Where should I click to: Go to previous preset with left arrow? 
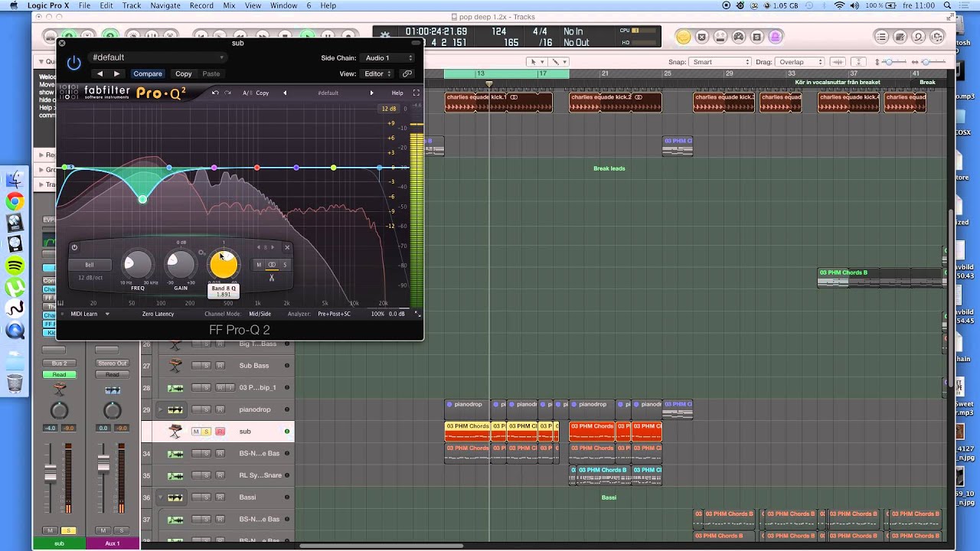100,73
